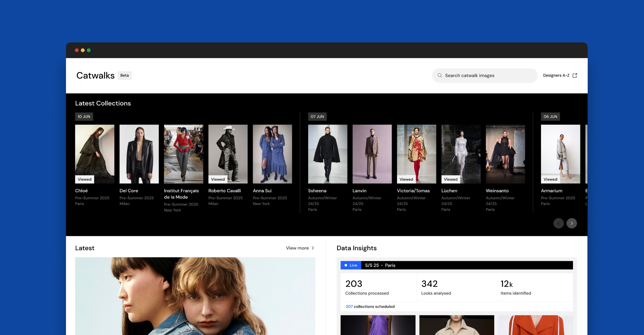
Task: Open the Lanvin collection thumbnail
Action: (x=372, y=154)
